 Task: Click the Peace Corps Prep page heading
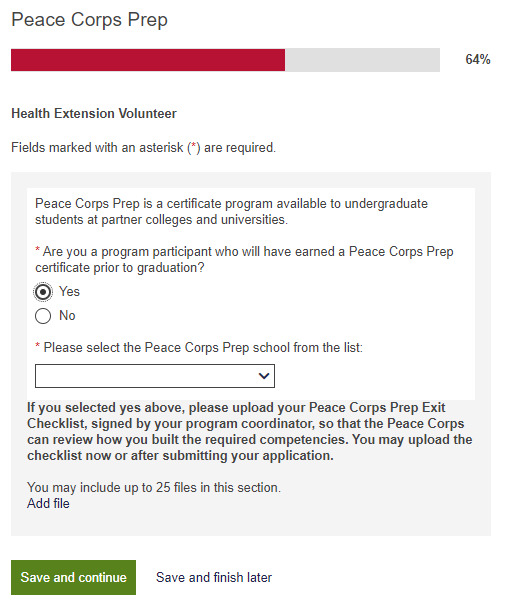[89, 20]
